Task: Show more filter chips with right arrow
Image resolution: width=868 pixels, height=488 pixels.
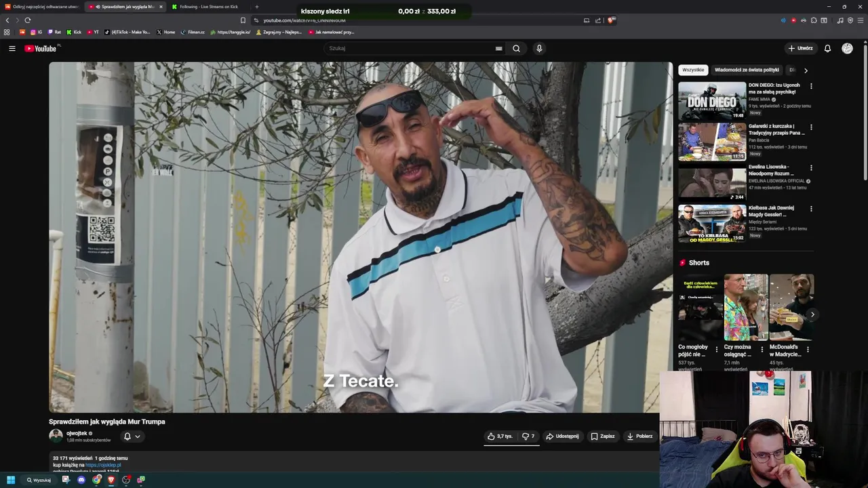Action: pyautogui.click(x=806, y=70)
